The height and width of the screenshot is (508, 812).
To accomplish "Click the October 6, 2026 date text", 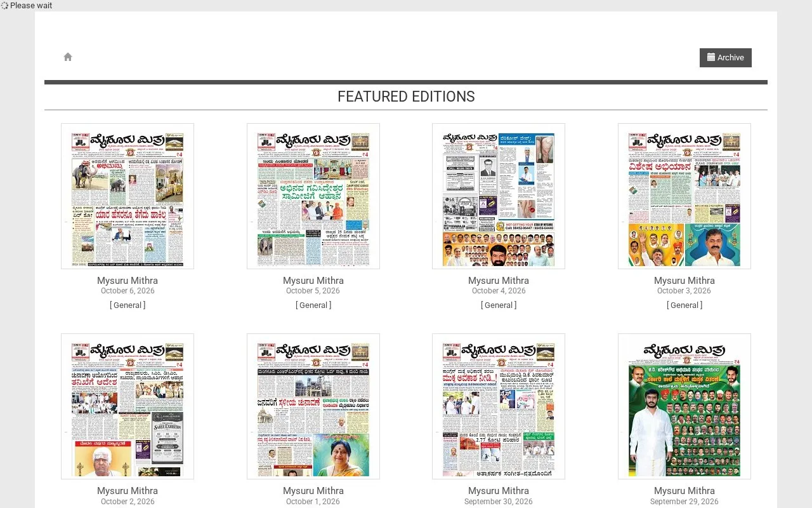I will pyautogui.click(x=128, y=291).
